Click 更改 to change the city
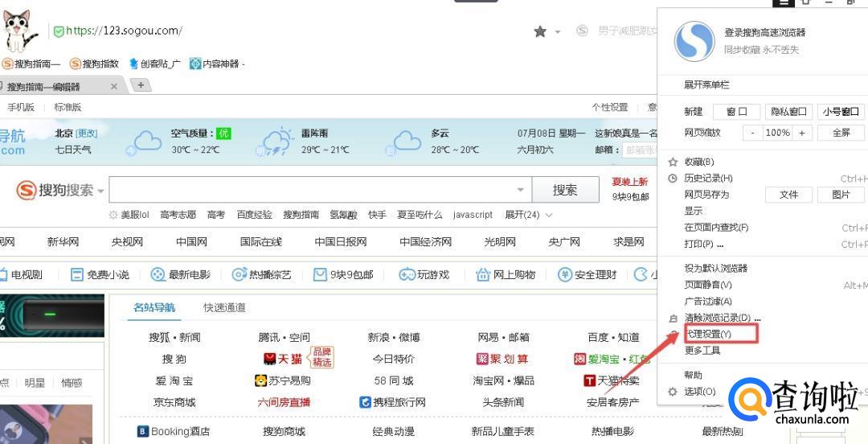Screen dimensions: 868x444 click(86, 133)
